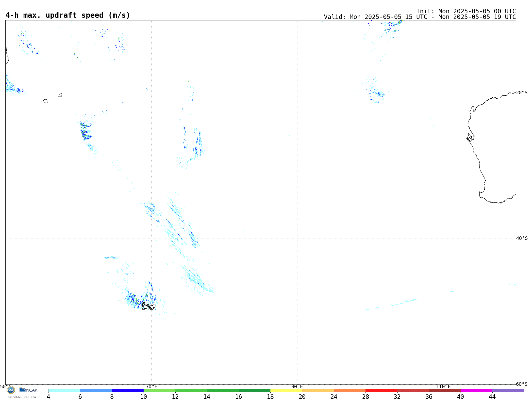
Task: Open the ensemble.ucar.edu link text
Action: click(x=22, y=397)
